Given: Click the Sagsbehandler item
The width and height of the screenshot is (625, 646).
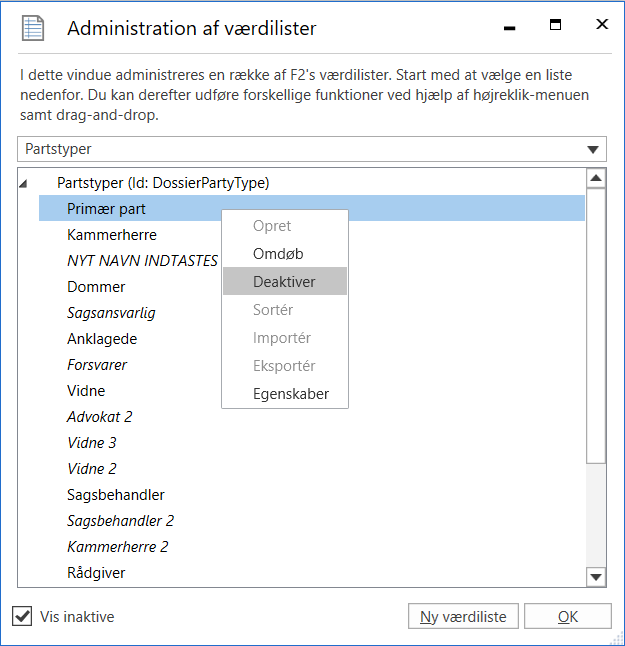Looking at the screenshot, I should [x=116, y=495].
